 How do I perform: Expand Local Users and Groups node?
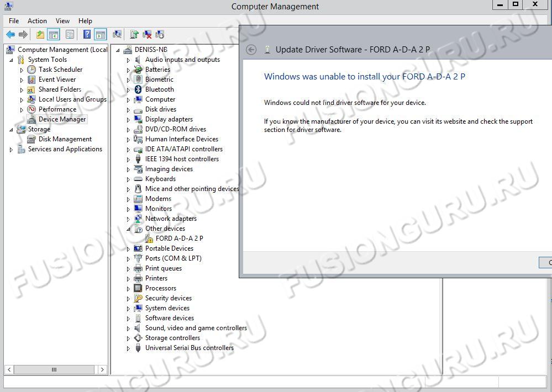[x=22, y=100]
